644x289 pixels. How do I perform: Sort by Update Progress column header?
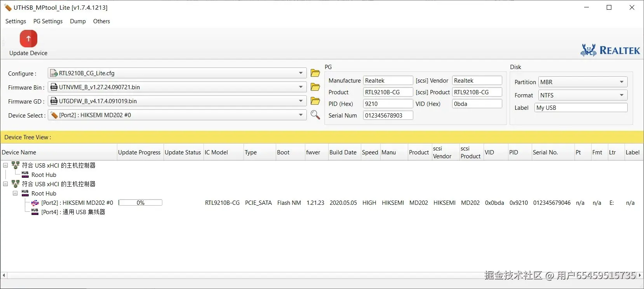(140, 152)
